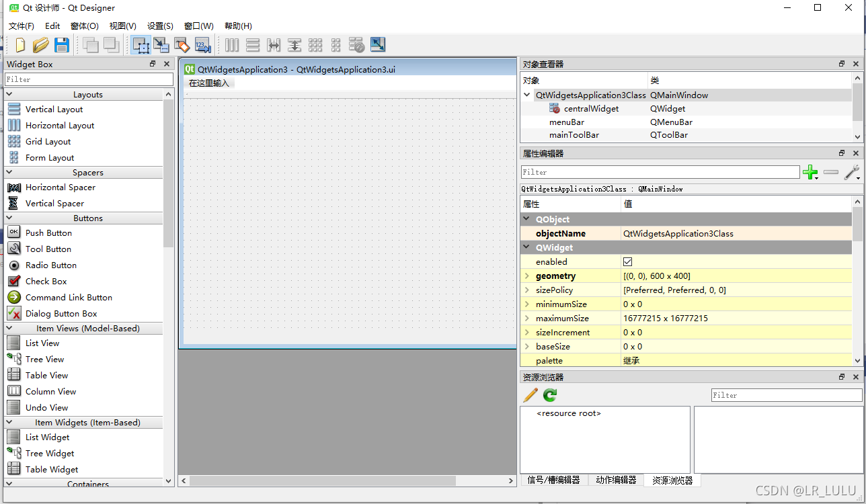Click the Bring to Front toolbar icon
This screenshot has width=866, height=504.
111,45
